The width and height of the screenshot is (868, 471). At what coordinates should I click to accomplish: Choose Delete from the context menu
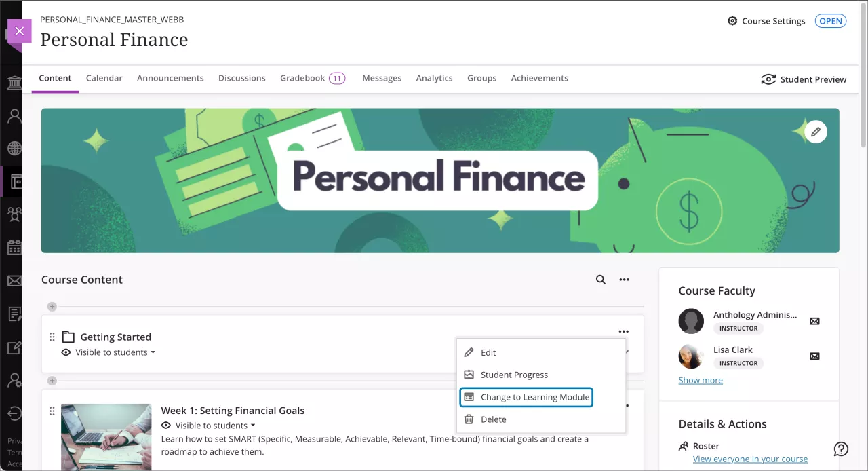click(x=493, y=419)
